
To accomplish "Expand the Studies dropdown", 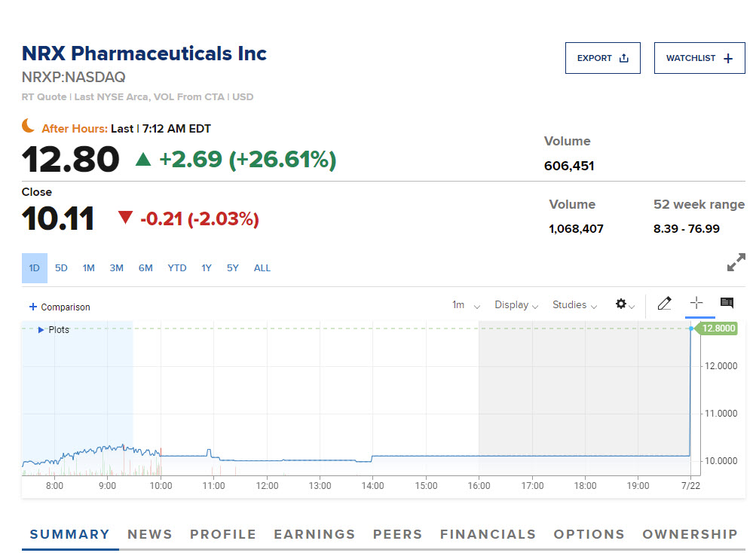I will pyautogui.click(x=574, y=305).
